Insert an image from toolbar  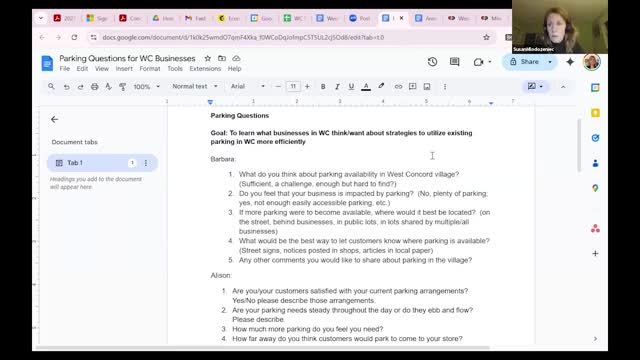(x=427, y=87)
